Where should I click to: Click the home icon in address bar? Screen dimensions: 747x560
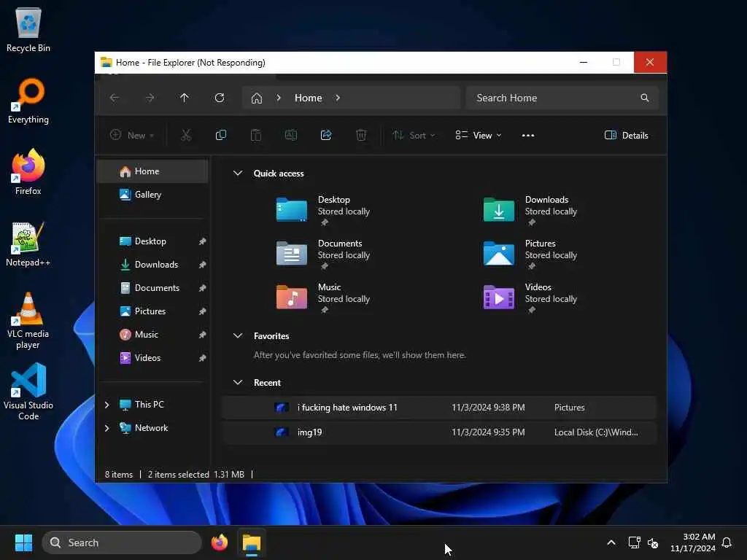pos(257,98)
